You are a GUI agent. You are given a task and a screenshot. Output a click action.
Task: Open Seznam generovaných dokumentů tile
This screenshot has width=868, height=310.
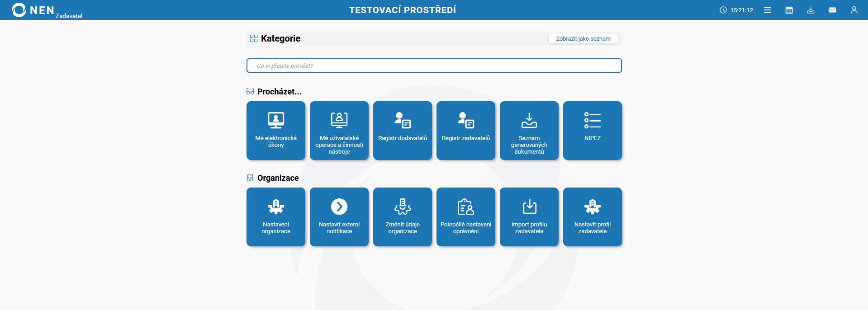point(529,131)
